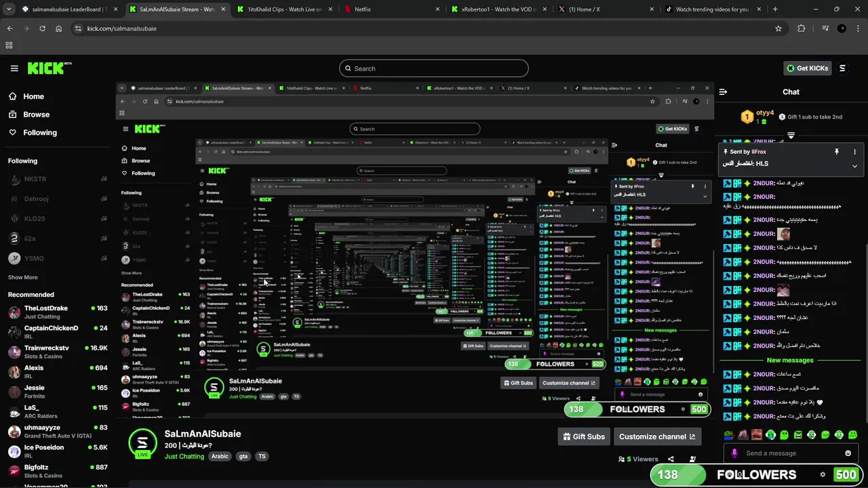Open Customize channel under the stream
868x488 pixels.
tap(657, 436)
